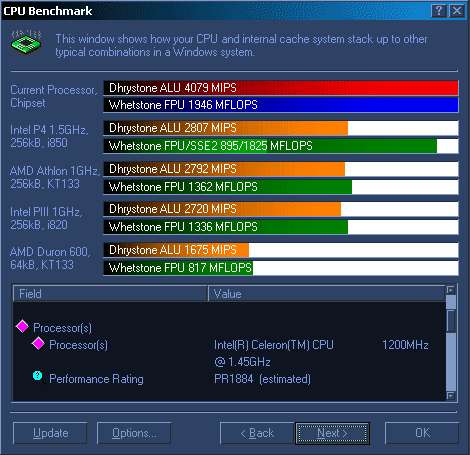This screenshot has height=455, width=470.
Task: Click the Dhrystone ALU 2807 MIPS bar
Action: (x=281, y=128)
